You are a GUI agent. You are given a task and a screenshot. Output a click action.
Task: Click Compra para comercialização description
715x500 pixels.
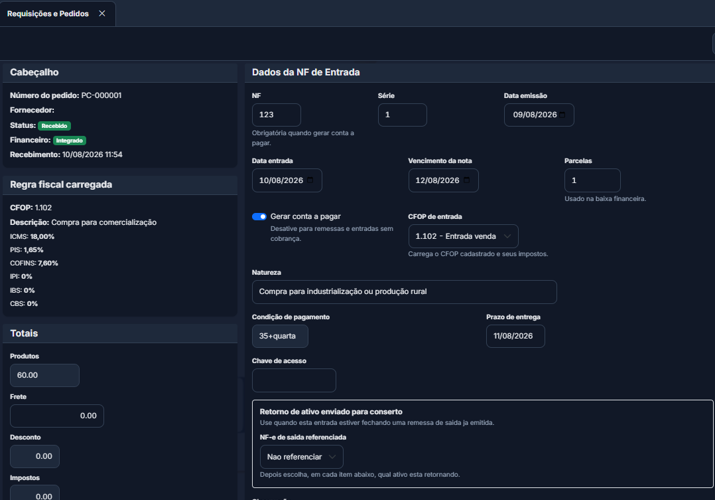tap(104, 222)
